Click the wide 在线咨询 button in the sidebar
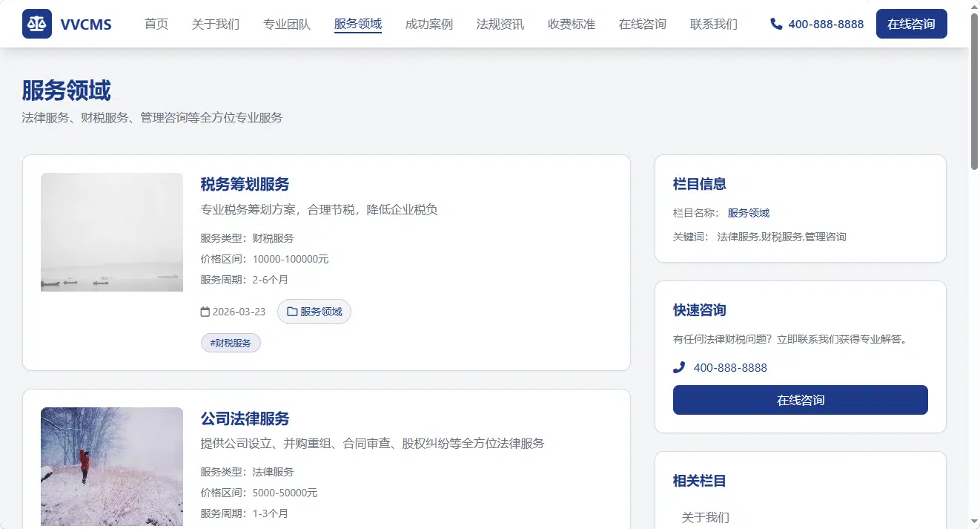This screenshot has width=980, height=529. 801,400
